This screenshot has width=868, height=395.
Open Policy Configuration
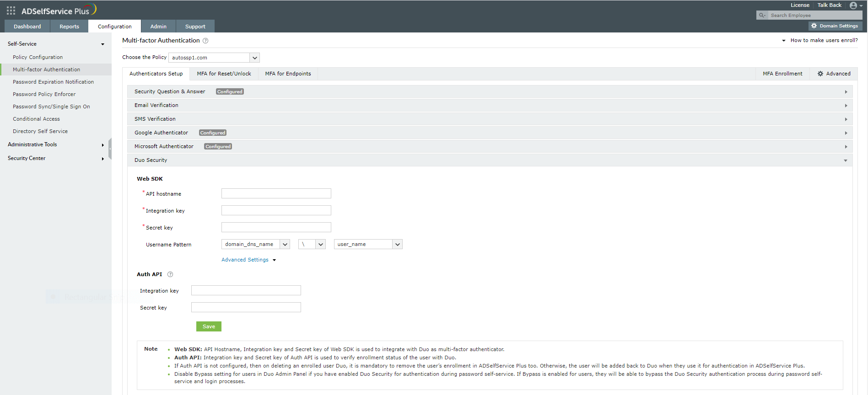pos(38,57)
